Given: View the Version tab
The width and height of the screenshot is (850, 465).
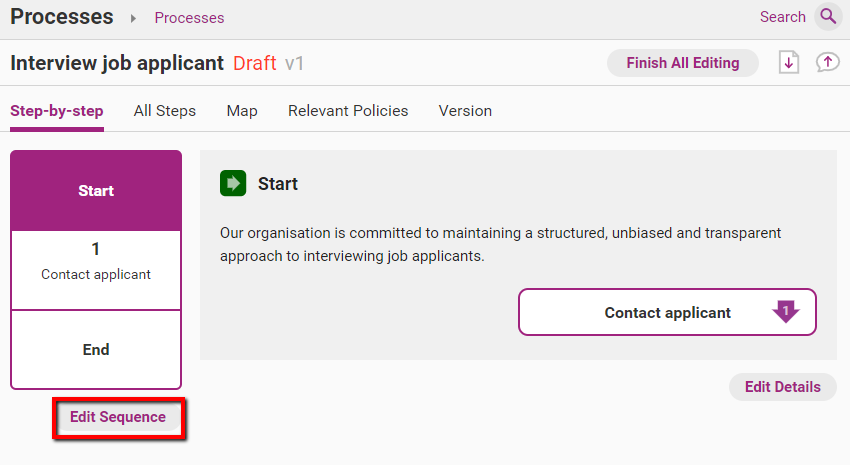Looking at the screenshot, I should (x=465, y=111).
